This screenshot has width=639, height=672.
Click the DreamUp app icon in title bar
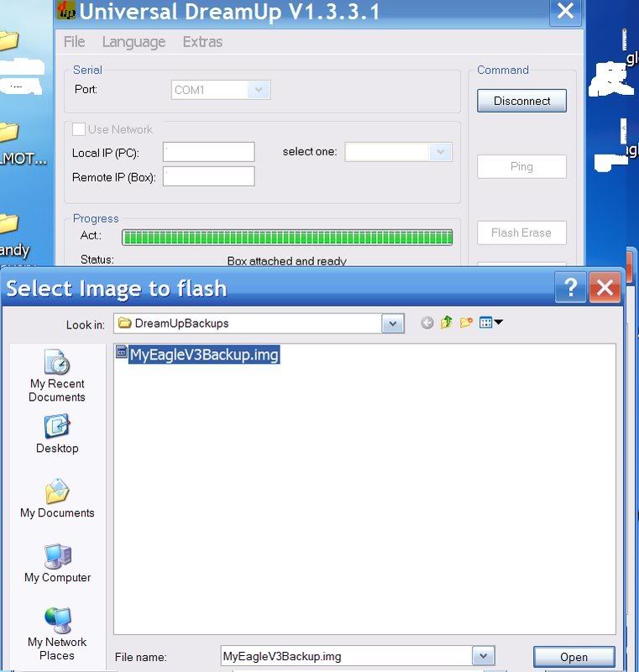(66, 11)
